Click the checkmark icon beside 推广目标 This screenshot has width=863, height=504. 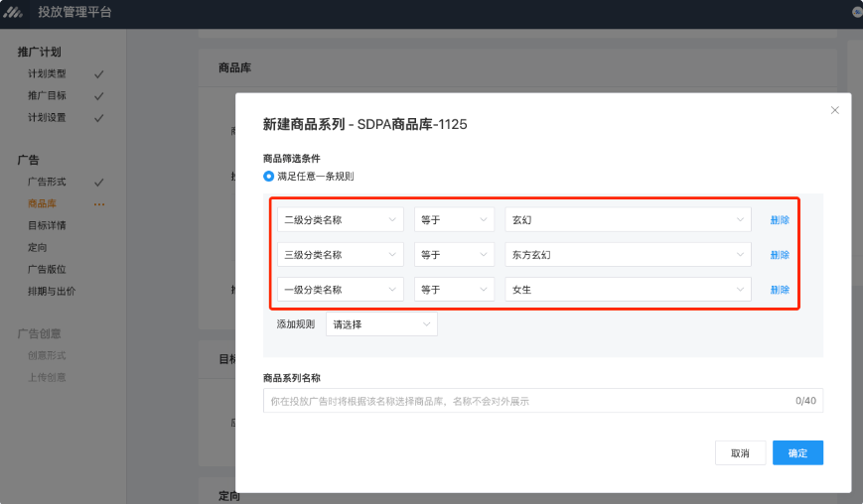[x=98, y=96]
